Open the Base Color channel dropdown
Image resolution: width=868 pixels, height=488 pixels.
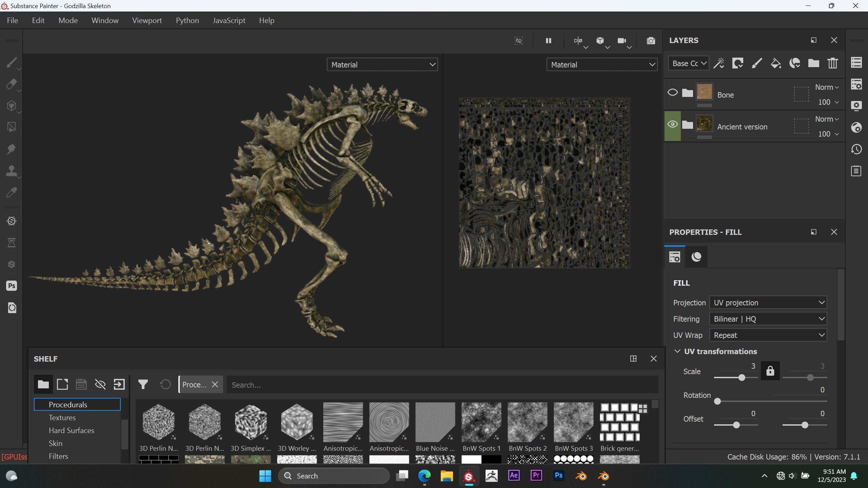click(x=688, y=63)
